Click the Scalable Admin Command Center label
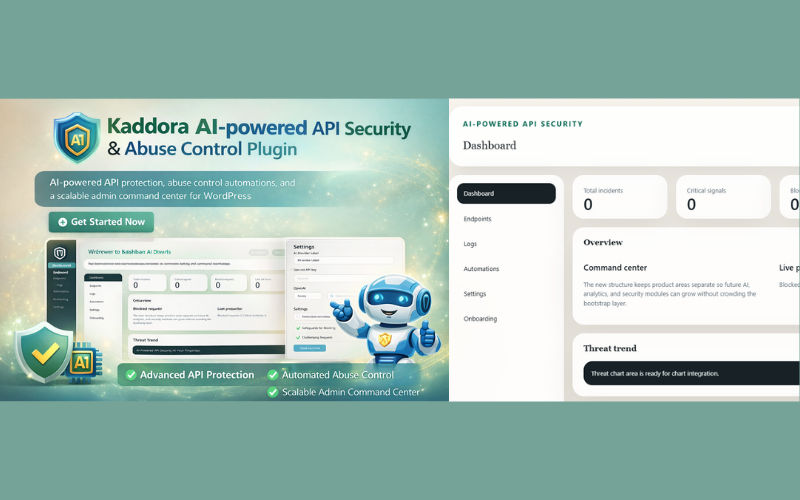The width and height of the screenshot is (800, 500). 351,392
